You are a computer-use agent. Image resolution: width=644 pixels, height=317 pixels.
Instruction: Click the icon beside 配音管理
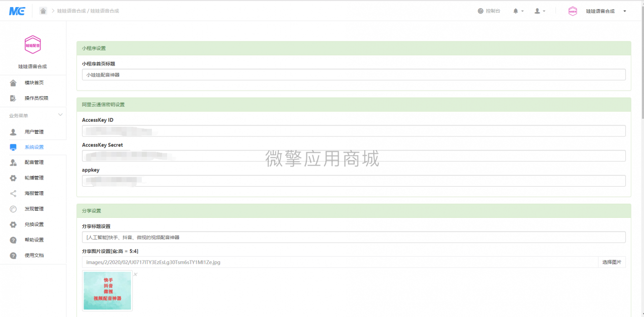tap(13, 163)
